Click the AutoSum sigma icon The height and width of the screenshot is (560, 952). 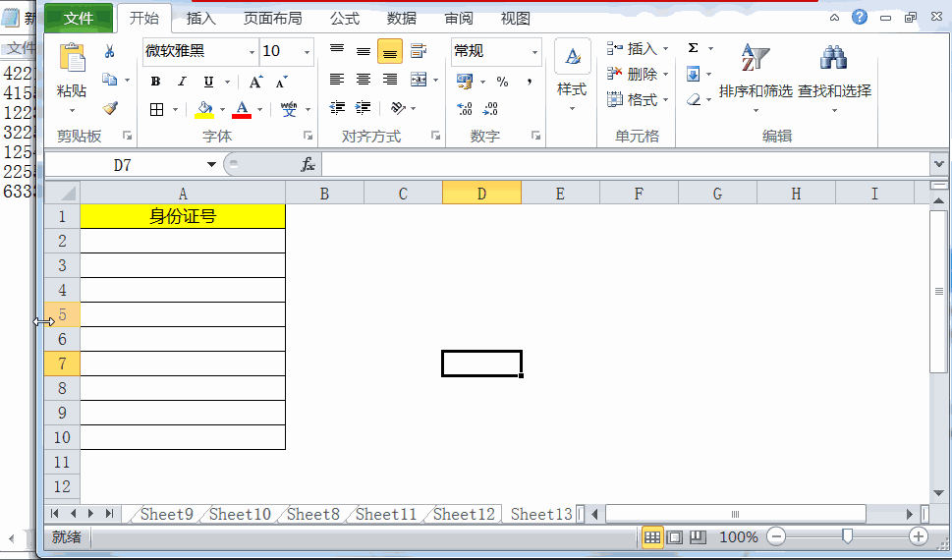694,48
